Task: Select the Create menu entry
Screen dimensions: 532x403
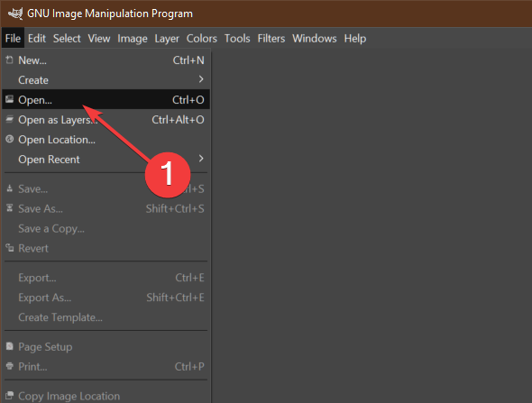Action: (105, 79)
